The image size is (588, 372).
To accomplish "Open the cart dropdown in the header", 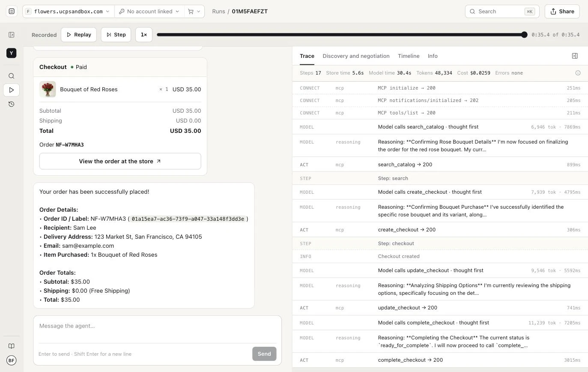I will coord(194,12).
